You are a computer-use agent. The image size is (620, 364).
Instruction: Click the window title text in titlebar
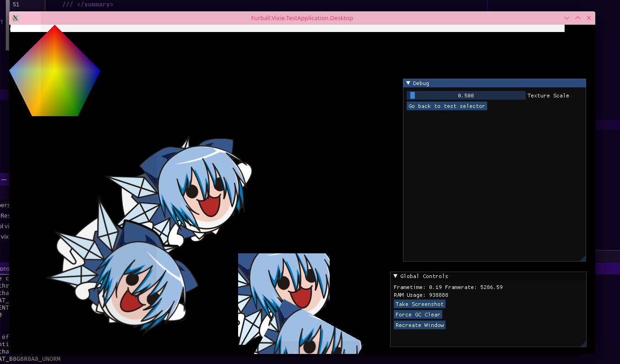click(302, 18)
